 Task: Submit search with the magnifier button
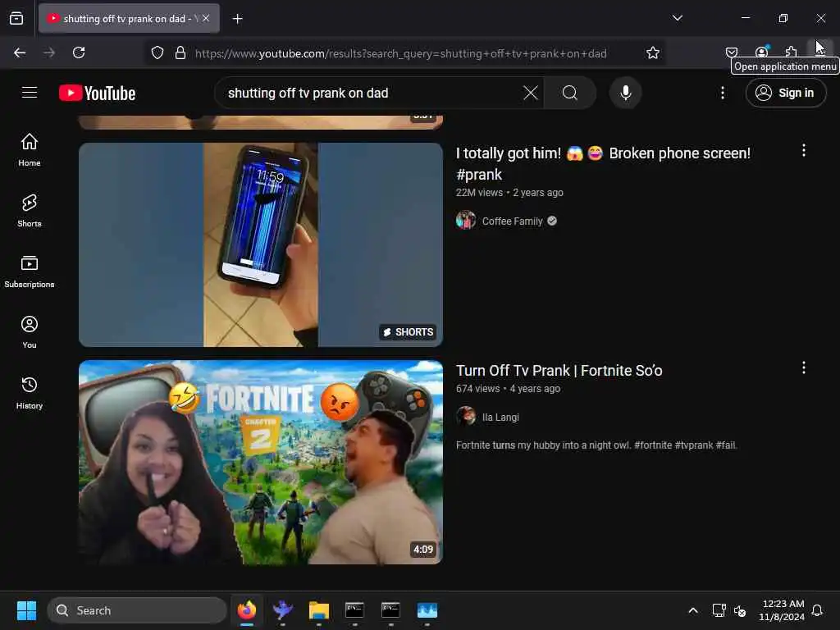(x=570, y=93)
